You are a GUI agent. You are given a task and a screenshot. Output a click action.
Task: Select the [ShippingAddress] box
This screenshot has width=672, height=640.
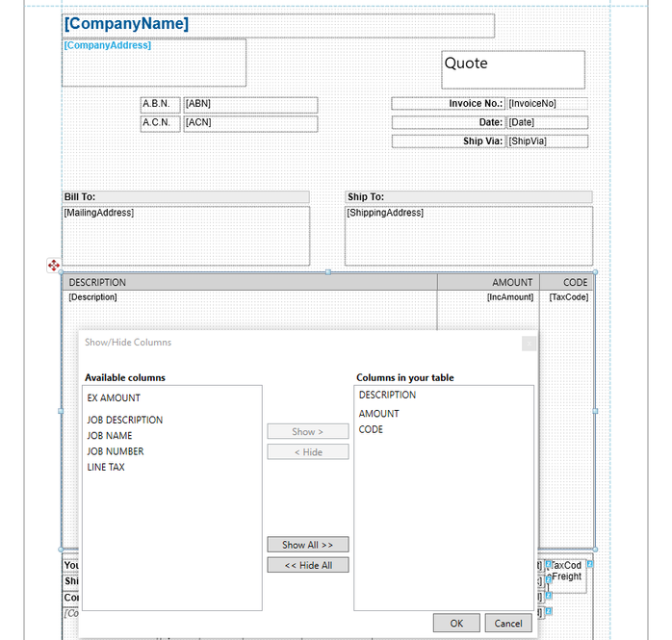468,235
